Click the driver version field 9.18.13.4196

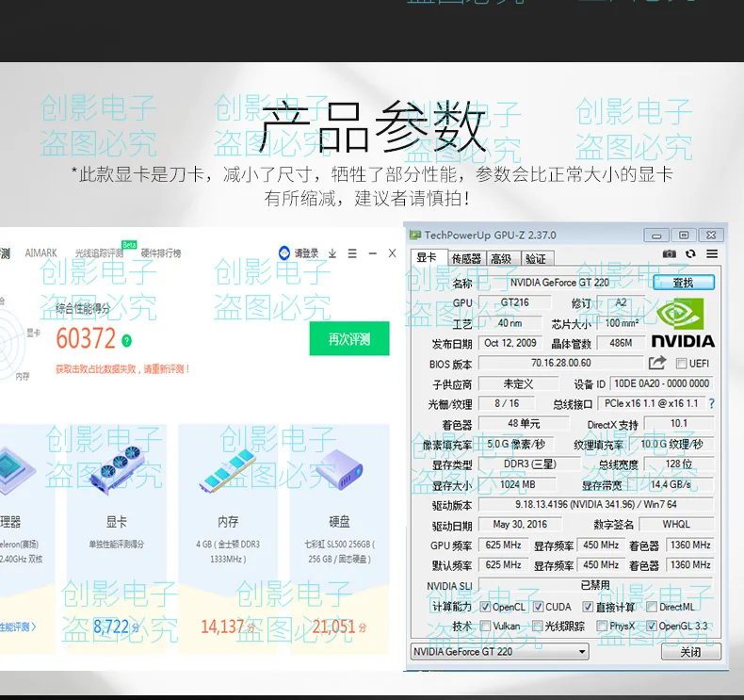pos(596,504)
